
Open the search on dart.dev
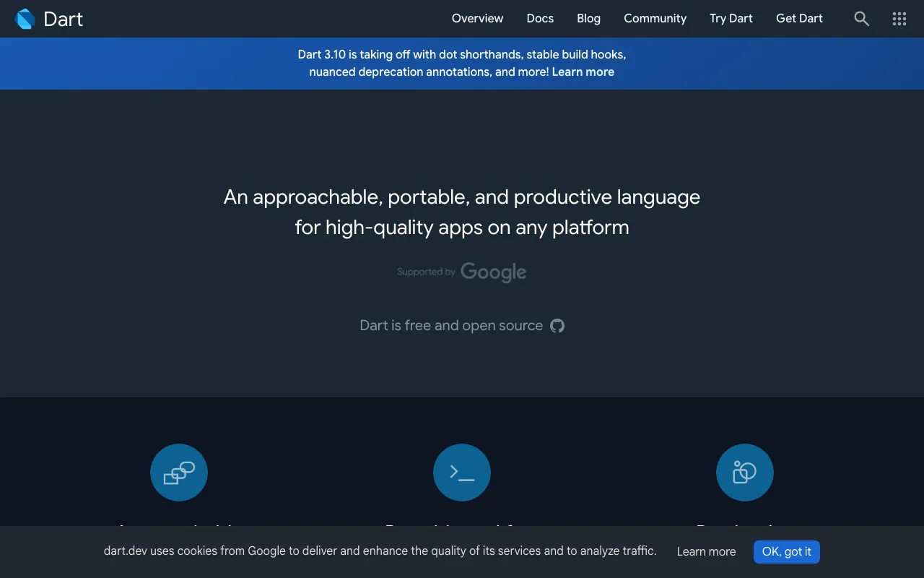tap(861, 19)
